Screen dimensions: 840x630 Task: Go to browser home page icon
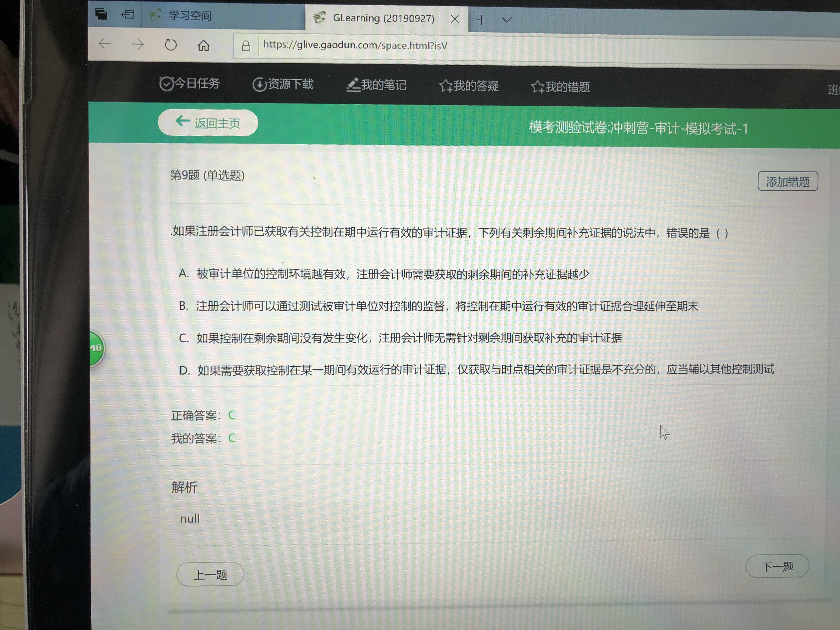coord(204,46)
